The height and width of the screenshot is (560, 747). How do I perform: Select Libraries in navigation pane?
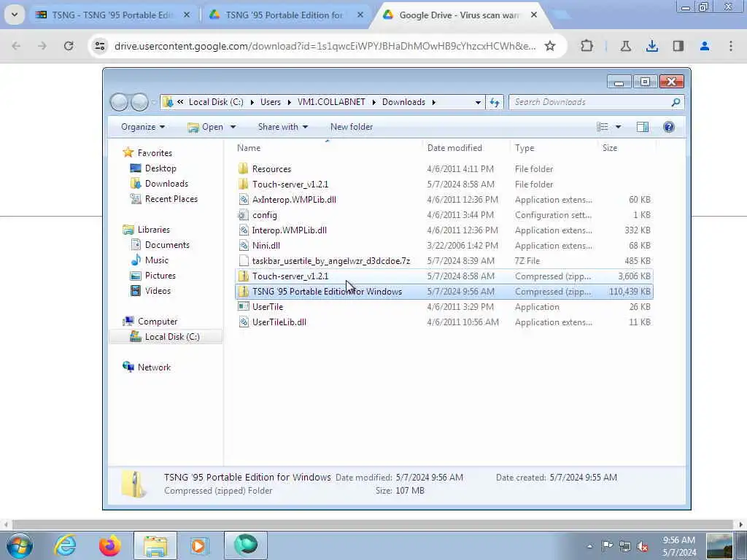[153, 230]
